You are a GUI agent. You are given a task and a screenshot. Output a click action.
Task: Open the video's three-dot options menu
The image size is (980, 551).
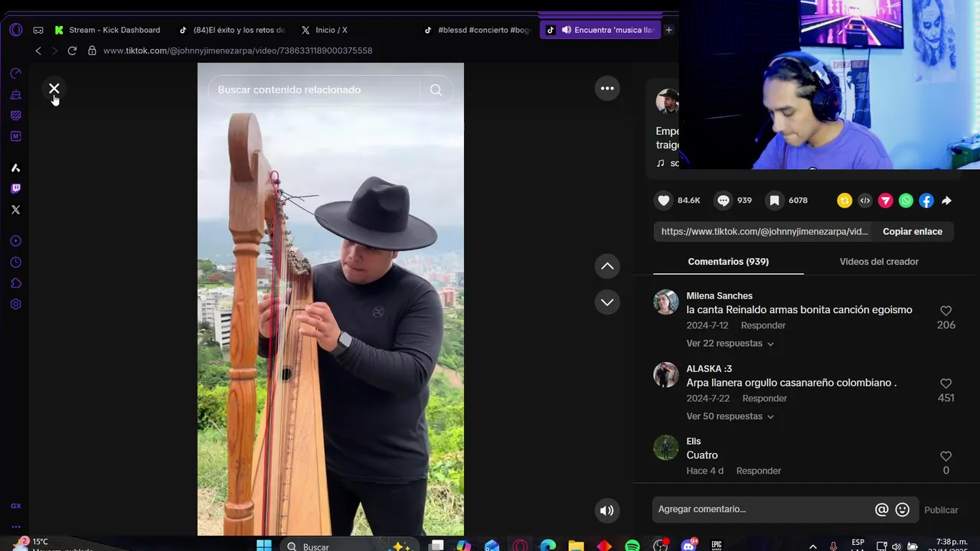(x=607, y=89)
